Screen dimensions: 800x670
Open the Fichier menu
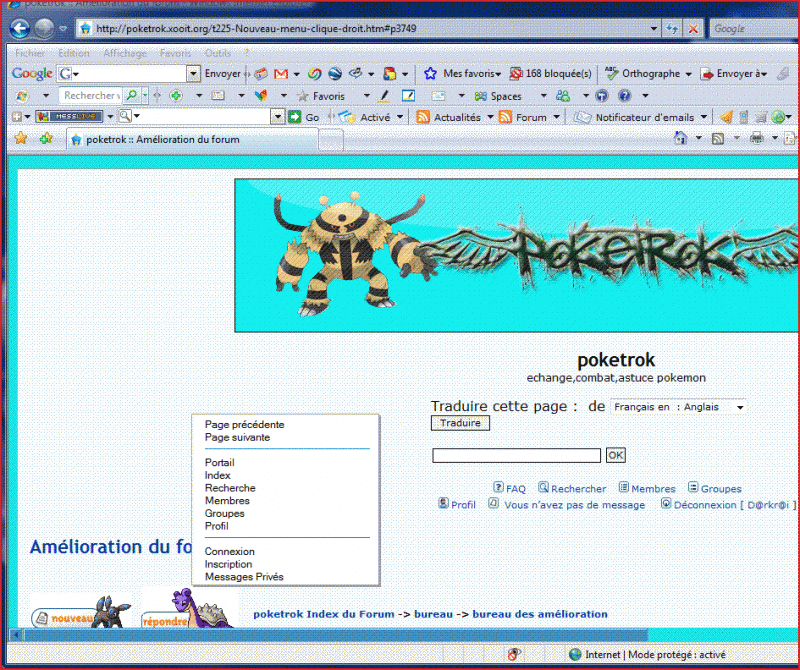(30, 53)
